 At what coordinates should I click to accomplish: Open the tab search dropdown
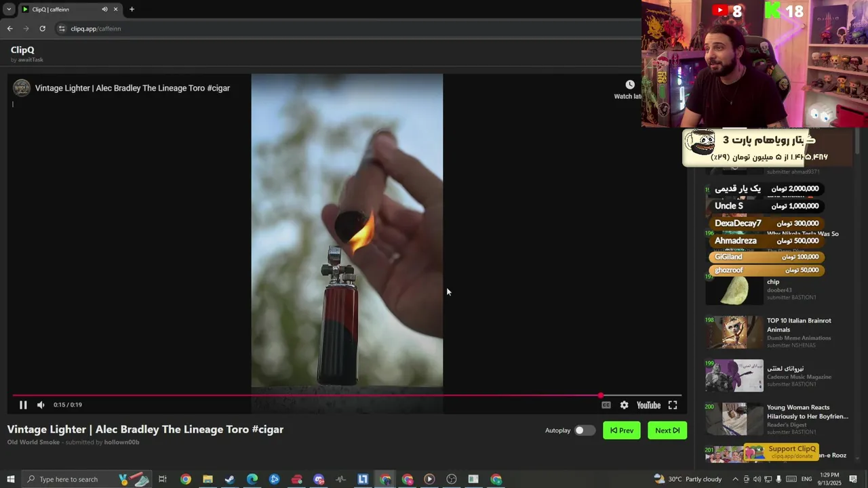pos(9,9)
